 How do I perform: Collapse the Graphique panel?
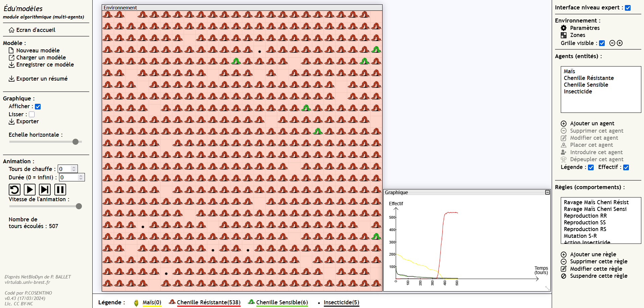(547, 192)
